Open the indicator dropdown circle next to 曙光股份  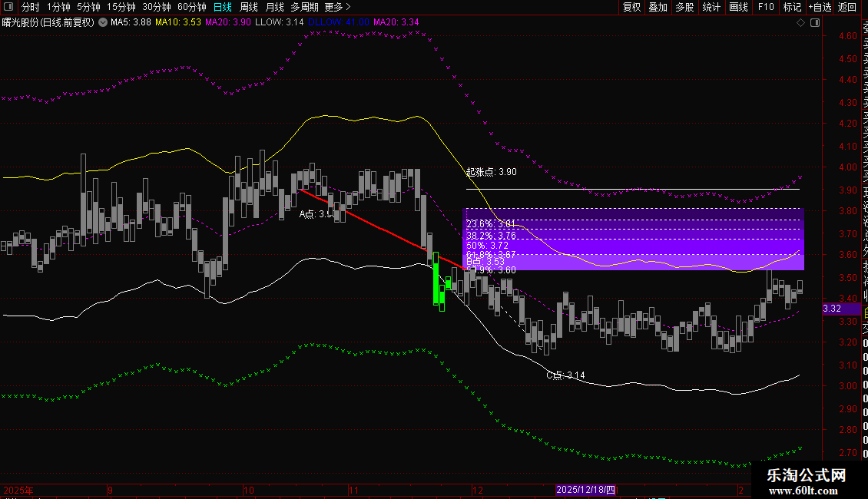(103, 23)
